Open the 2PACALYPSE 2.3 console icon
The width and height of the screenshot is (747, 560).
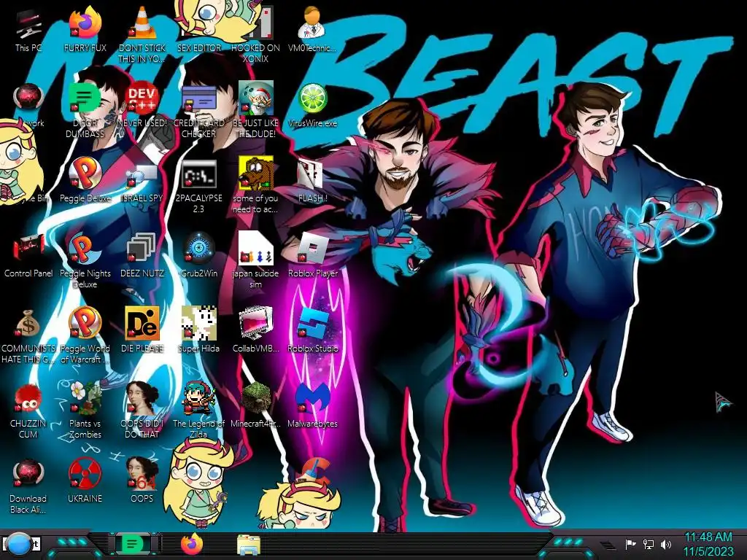[x=198, y=186]
